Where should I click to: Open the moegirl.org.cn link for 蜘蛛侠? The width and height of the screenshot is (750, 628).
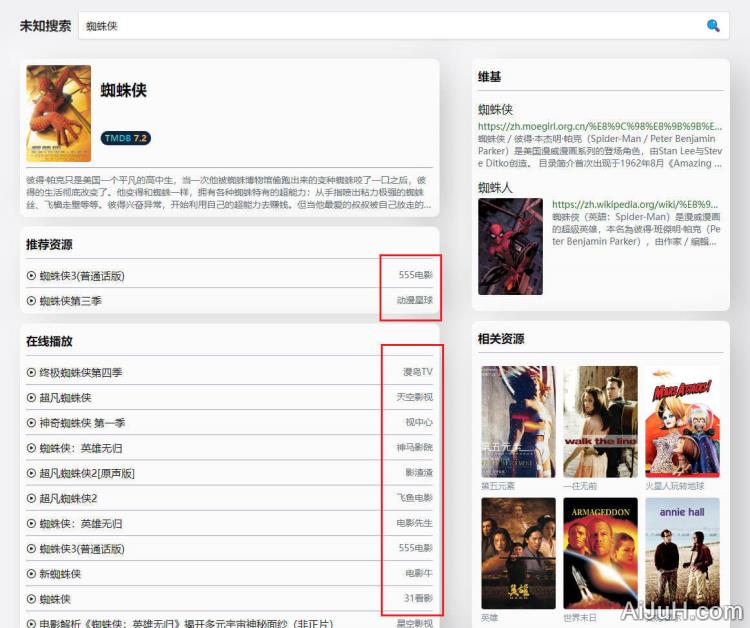[x=599, y=127]
